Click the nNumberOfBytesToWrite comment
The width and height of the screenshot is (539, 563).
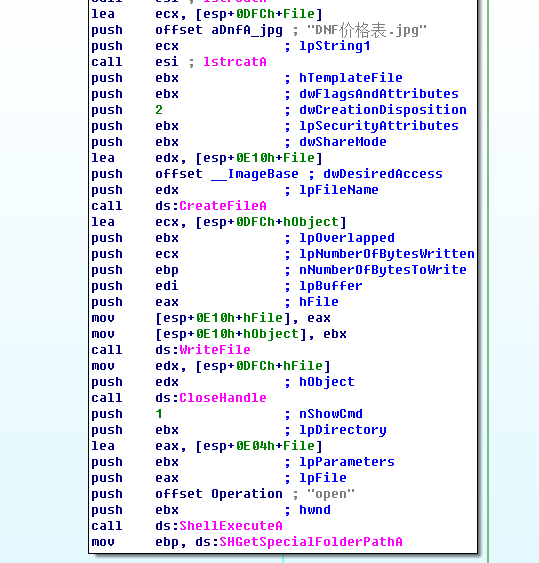(383, 270)
